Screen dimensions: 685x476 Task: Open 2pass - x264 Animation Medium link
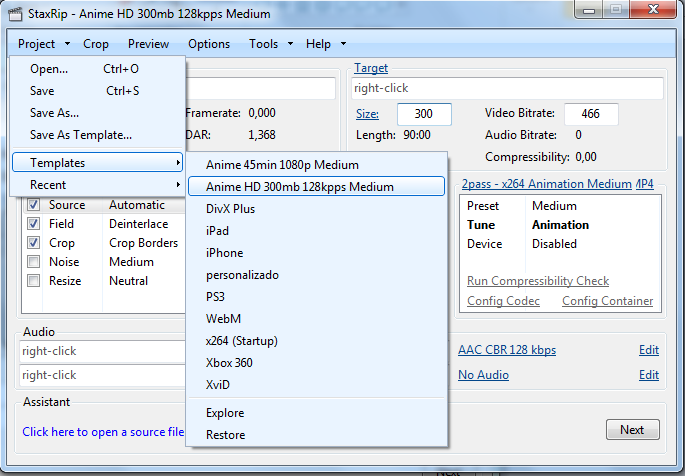[547, 184]
